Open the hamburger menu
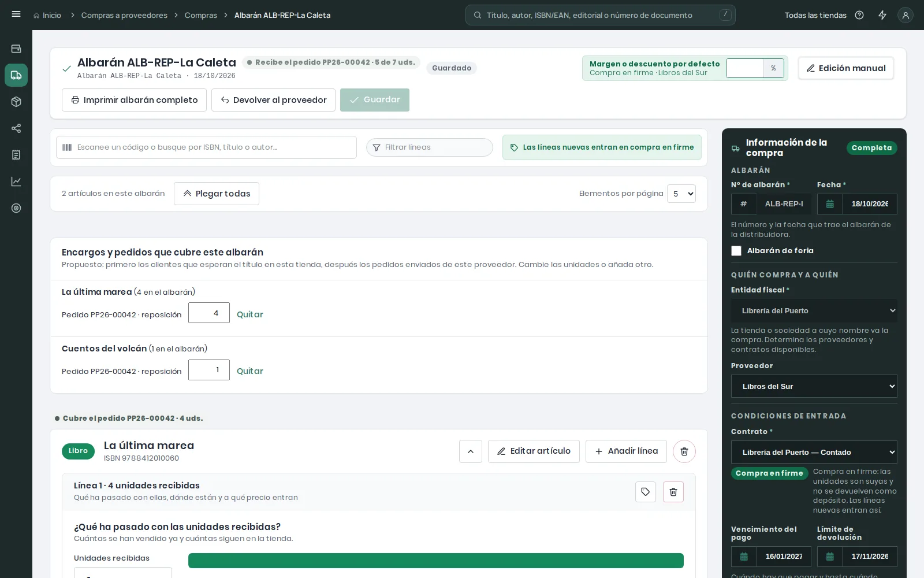Image resolution: width=924 pixels, height=578 pixels. [x=16, y=14]
